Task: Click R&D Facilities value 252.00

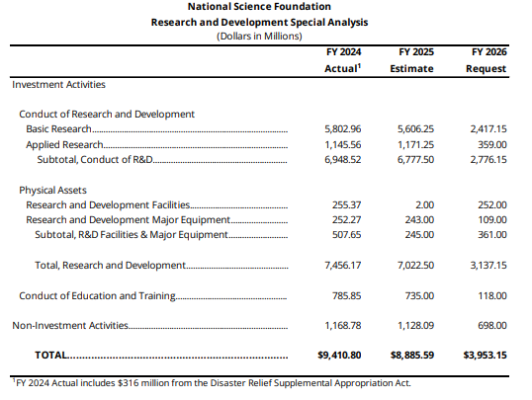Action: (x=492, y=205)
